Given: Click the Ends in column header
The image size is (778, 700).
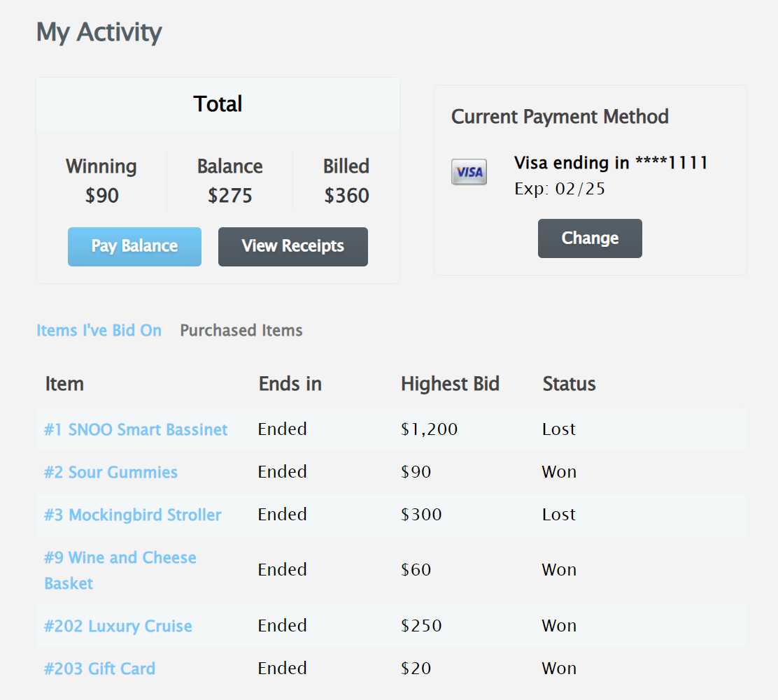Looking at the screenshot, I should coord(290,384).
